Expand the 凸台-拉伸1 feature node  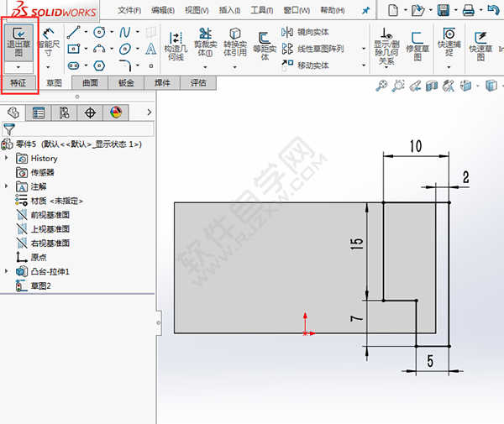(x=6, y=271)
